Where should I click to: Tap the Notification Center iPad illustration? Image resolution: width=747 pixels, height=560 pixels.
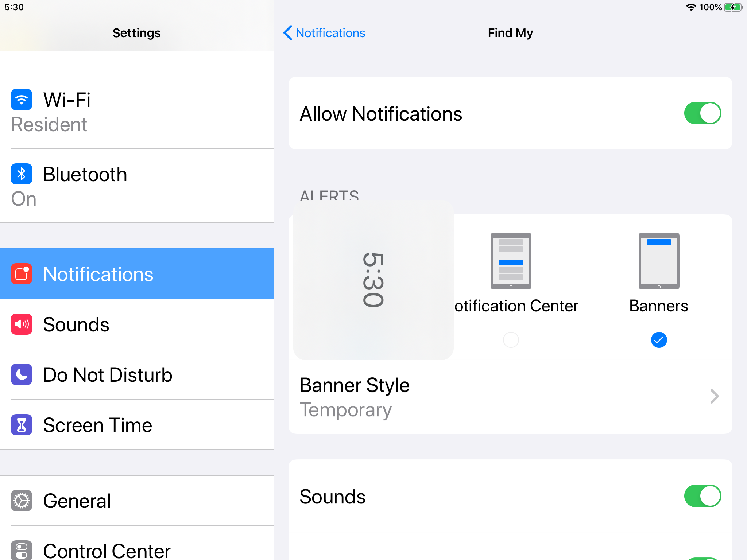point(511,261)
